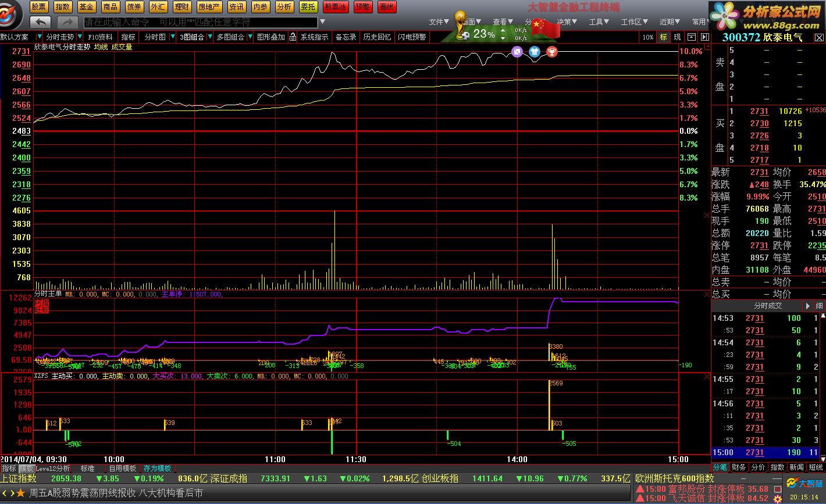Expand the 分时走势 dropdown arrow
This screenshot has height=504, width=826.
(79, 37)
